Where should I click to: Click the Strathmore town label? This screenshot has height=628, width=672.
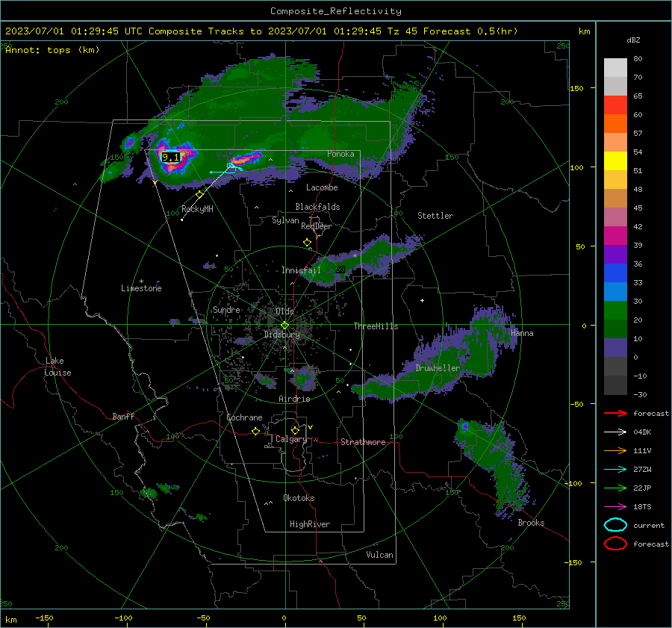pyautogui.click(x=363, y=442)
